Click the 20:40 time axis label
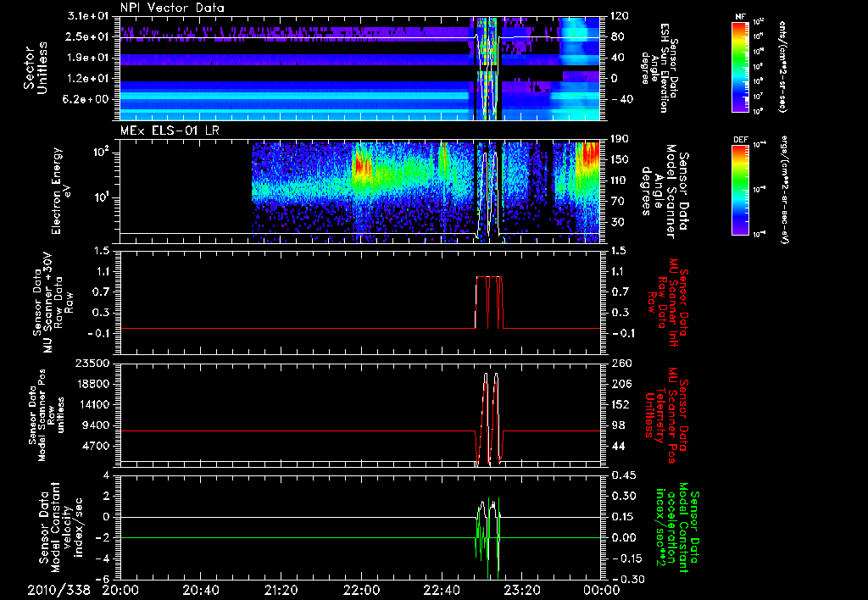Screen dimensions: 868x600 point(201,590)
